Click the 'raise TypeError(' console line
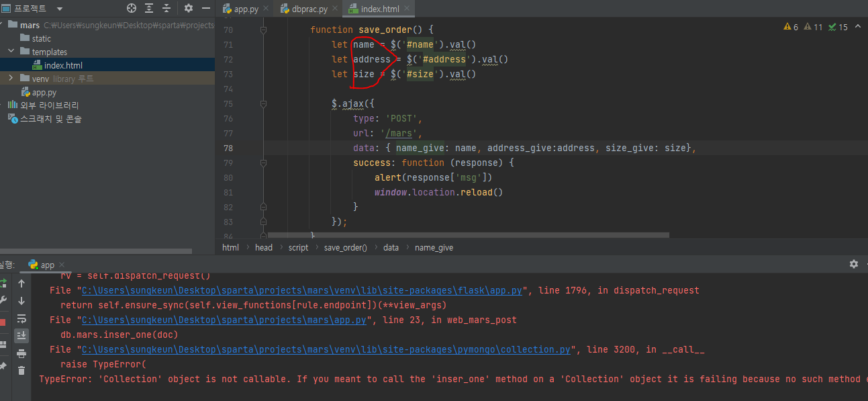Viewport: 868px width, 401px height. point(103,364)
